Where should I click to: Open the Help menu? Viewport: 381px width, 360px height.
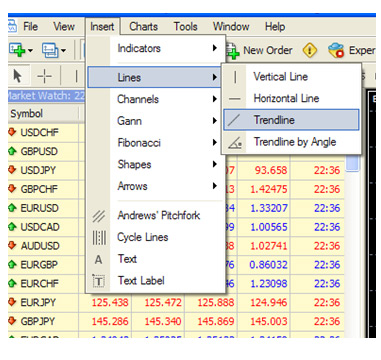coord(275,27)
